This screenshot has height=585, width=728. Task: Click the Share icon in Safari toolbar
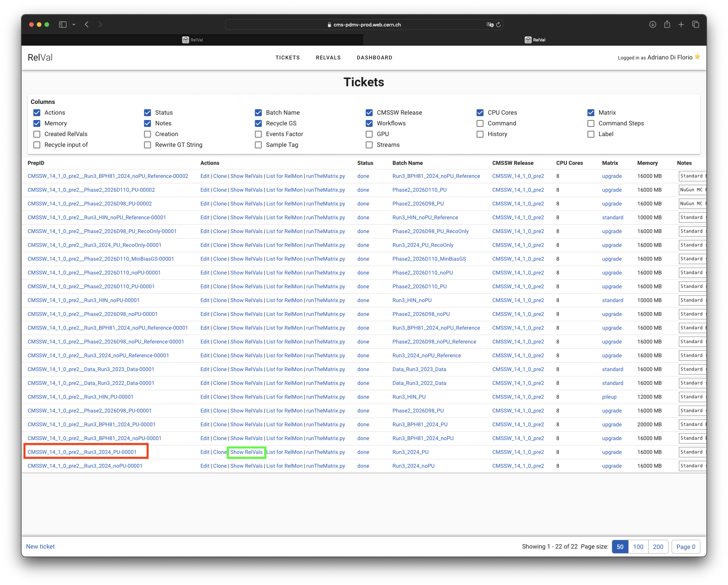pyautogui.click(x=667, y=25)
